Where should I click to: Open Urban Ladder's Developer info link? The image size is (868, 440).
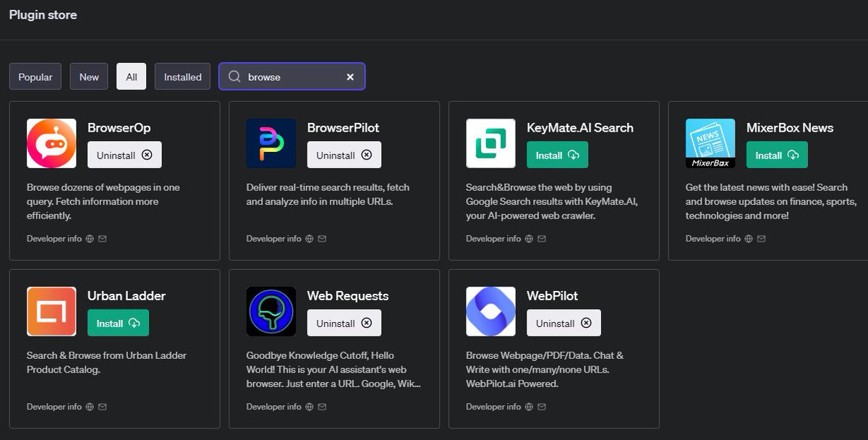pyautogui.click(x=54, y=406)
